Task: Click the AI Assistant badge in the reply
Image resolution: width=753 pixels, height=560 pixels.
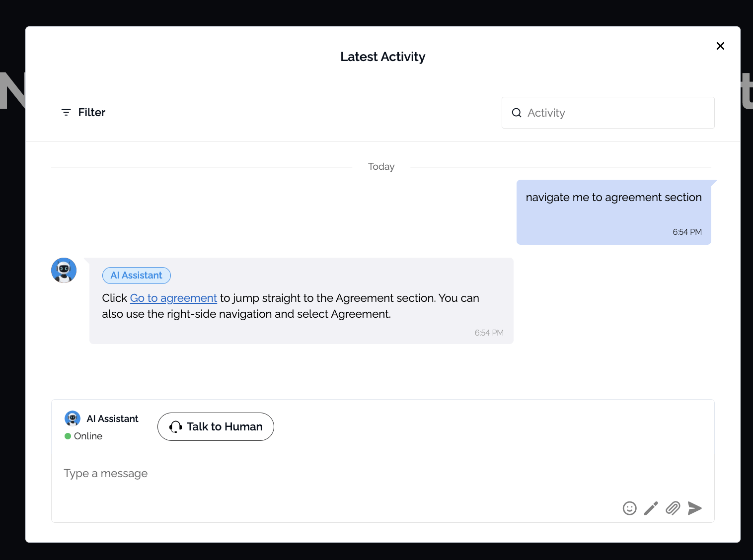Action: [137, 276]
